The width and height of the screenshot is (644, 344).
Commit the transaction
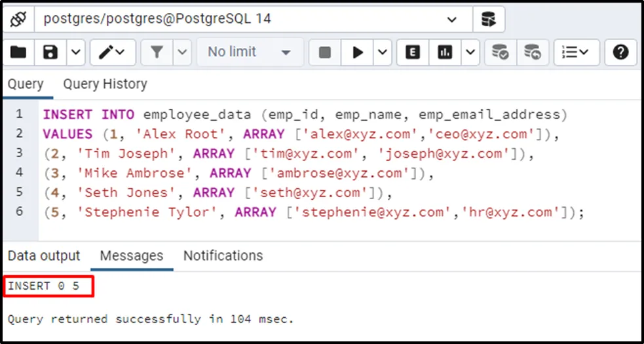501,52
